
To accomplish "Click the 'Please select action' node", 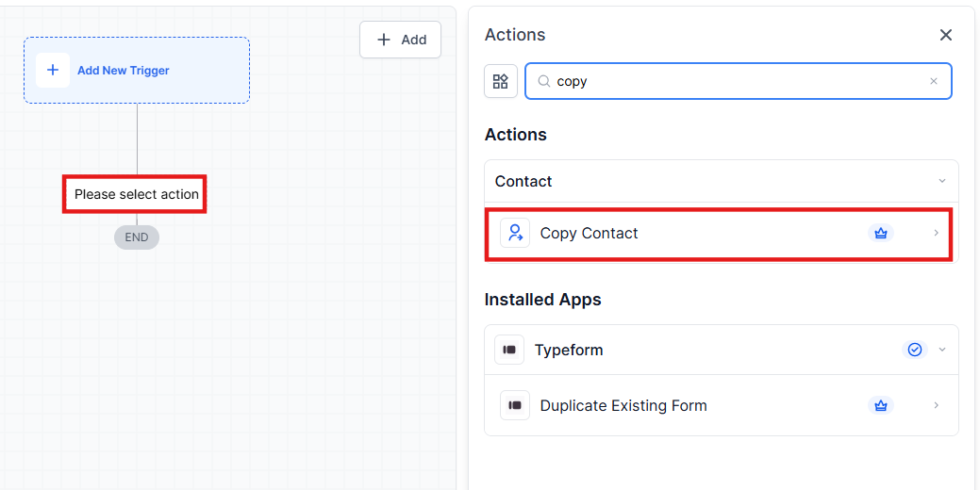I will click(136, 194).
